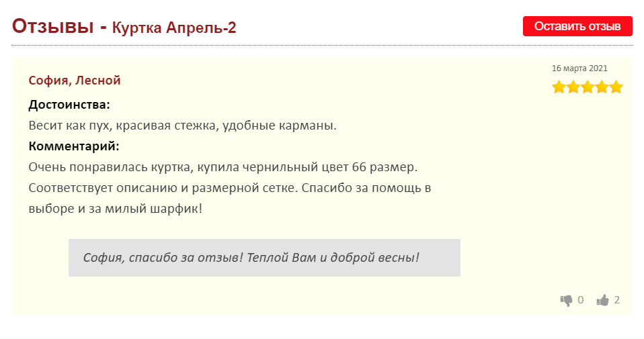
Task: Click the review date 16 марта 2021
Action: [x=579, y=68]
